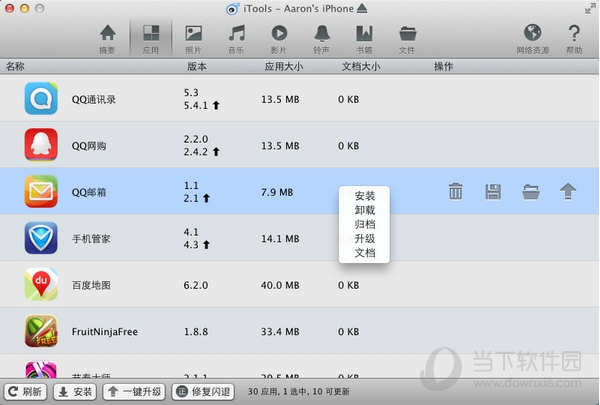Click the eject icon beside Aaron's iPhone
The image size is (600, 405).
pos(362,8)
